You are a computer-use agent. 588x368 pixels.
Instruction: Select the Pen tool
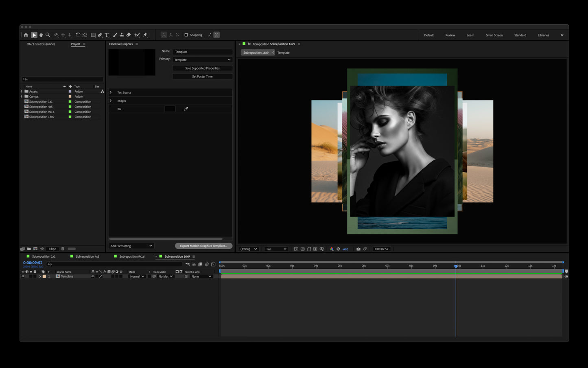100,35
